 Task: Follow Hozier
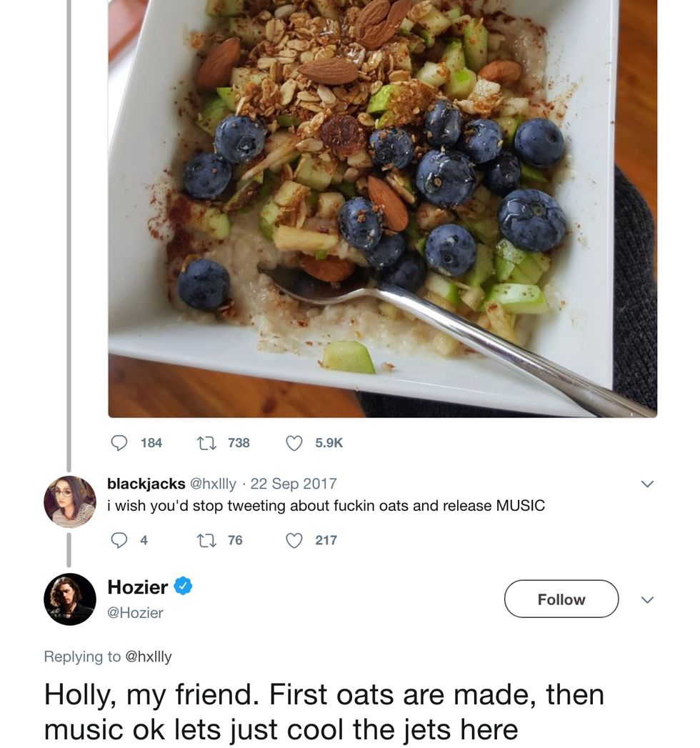tap(561, 599)
